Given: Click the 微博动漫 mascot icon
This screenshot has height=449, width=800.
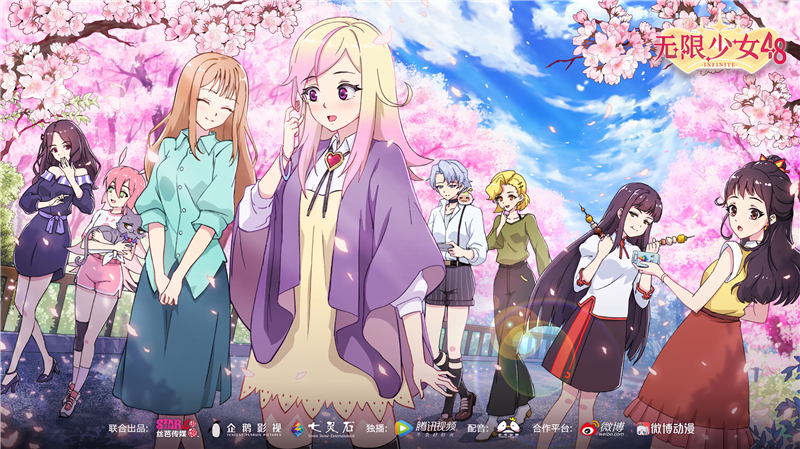Looking at the screenshot, I should click(x=643, y=429).
